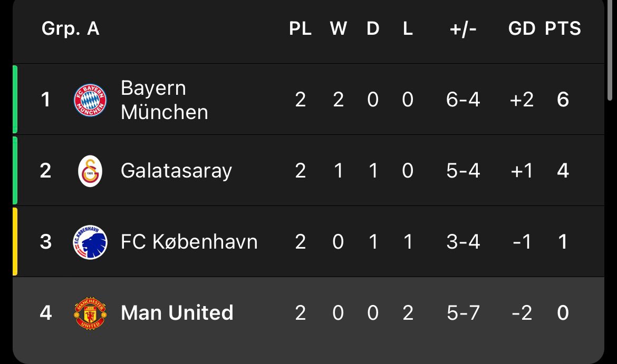Click the PL column header
This screenshot has width=617, height=364.
300,28
